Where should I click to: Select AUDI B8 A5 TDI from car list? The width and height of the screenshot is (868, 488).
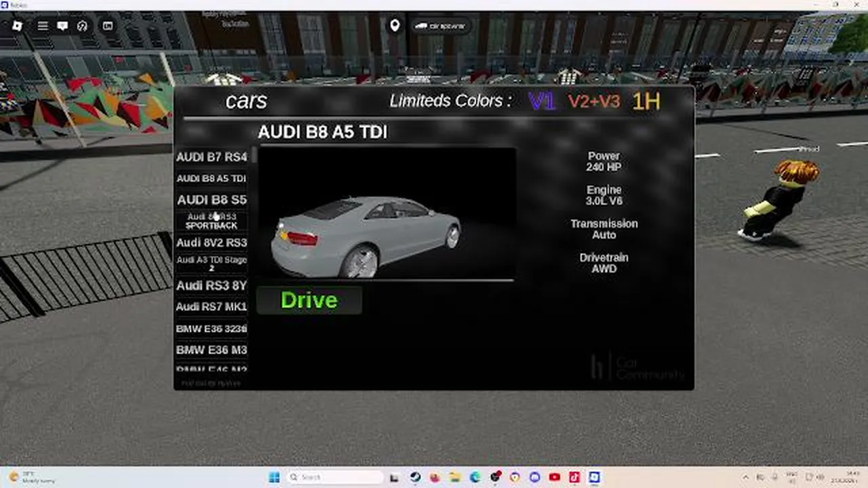(212, 178)
